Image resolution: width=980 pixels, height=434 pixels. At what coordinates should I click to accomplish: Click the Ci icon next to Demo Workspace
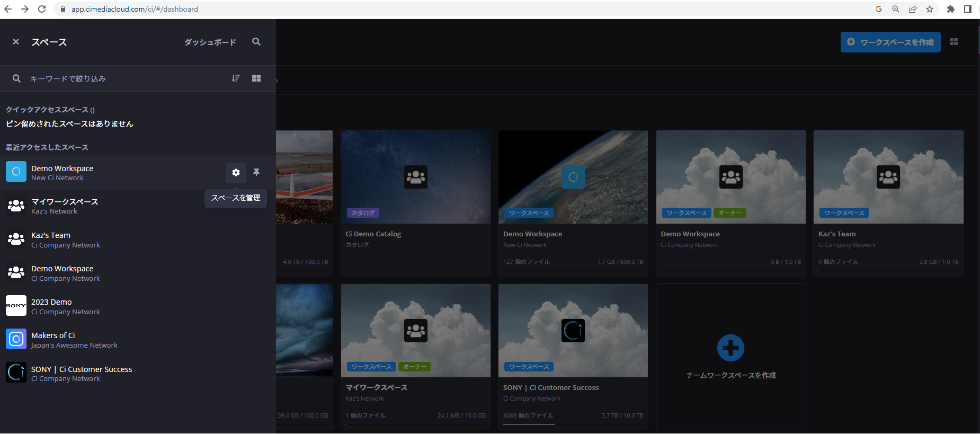pyautogui.click(x=16, y=172)
